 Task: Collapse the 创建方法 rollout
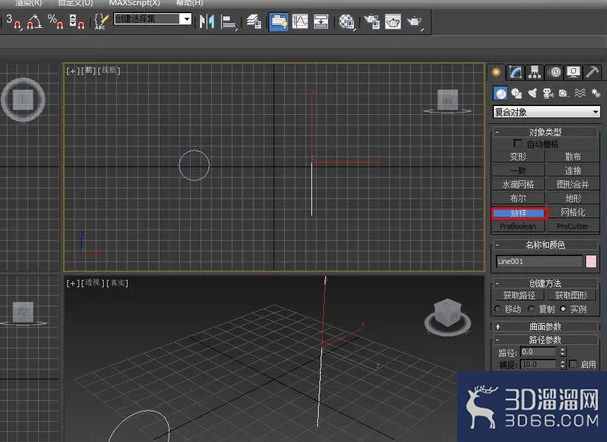pyautogui.click(x=545, y=283)
